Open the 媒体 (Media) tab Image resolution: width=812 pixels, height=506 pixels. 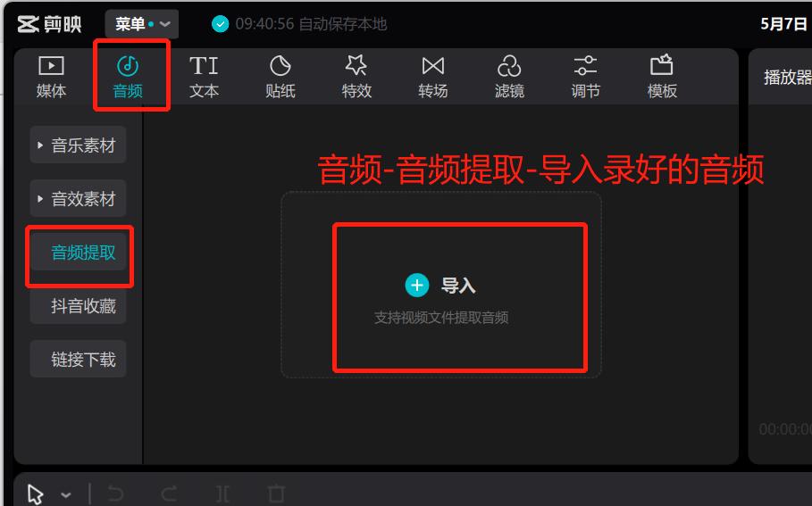51,78
